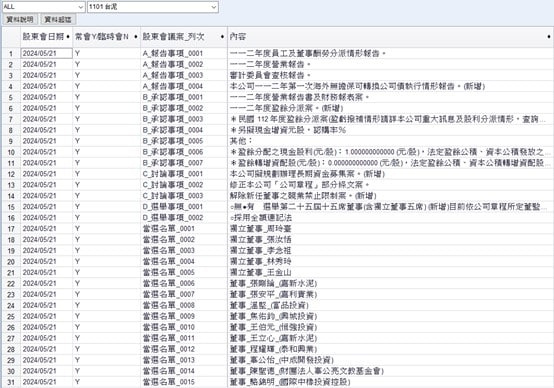Open filter dot on 內容 column header
Screen dimensions: 554x388
pos(549,37)
